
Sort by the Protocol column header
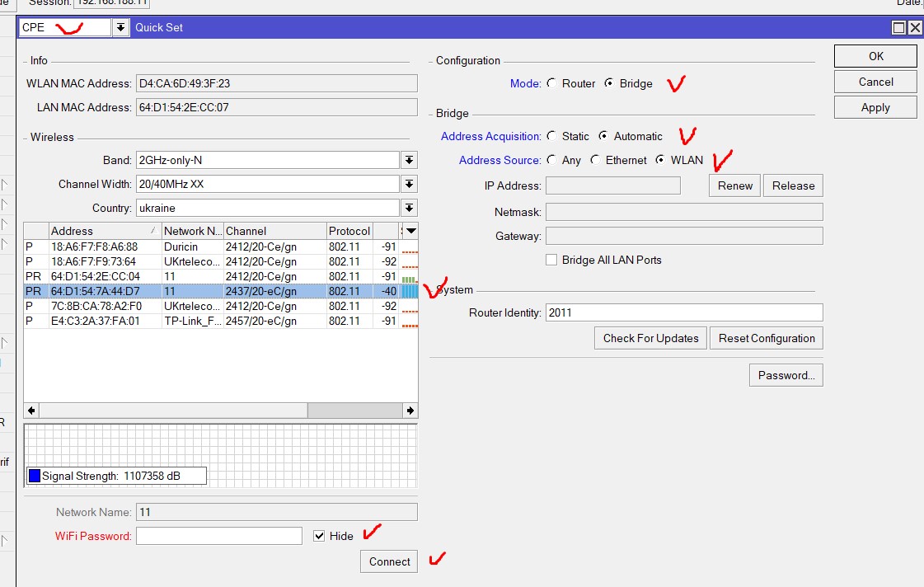point(350,231)
